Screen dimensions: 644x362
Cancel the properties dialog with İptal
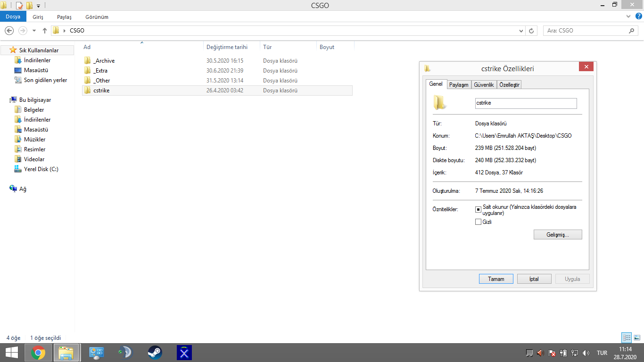534,279
